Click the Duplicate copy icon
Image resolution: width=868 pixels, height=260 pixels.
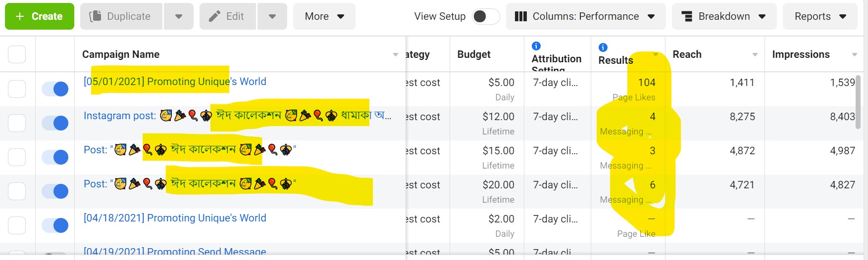tap(95, 16)
